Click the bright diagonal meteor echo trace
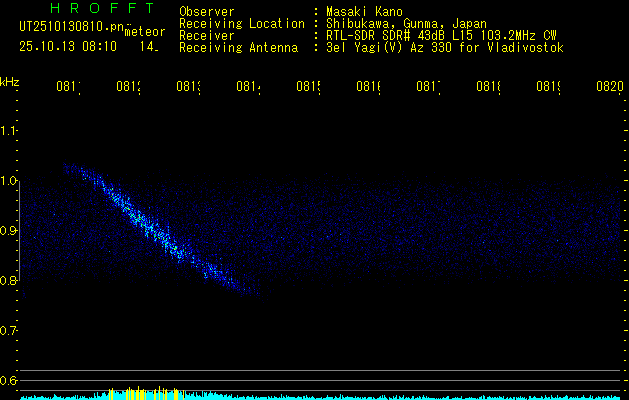The image size is (629, 400). (152, 227)
